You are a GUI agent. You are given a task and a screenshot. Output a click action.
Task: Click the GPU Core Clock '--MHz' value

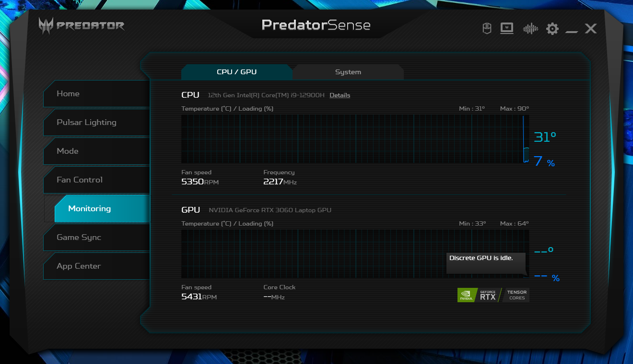[x=274, y=297]
